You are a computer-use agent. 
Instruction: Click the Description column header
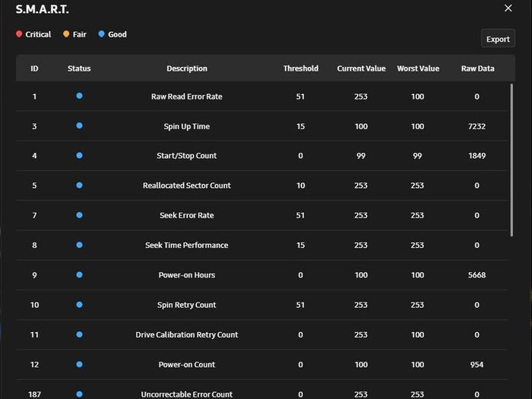click(187, 68)
